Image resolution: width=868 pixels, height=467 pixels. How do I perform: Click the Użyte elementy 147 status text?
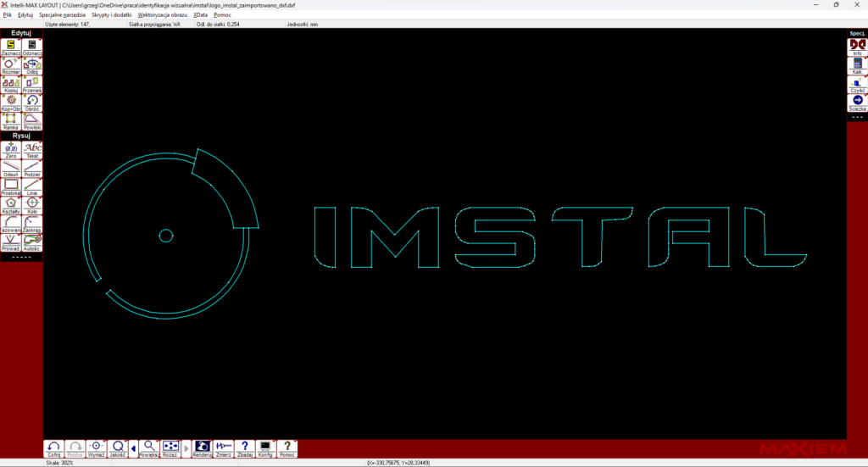pyautogui.click(x=68, y=25)
